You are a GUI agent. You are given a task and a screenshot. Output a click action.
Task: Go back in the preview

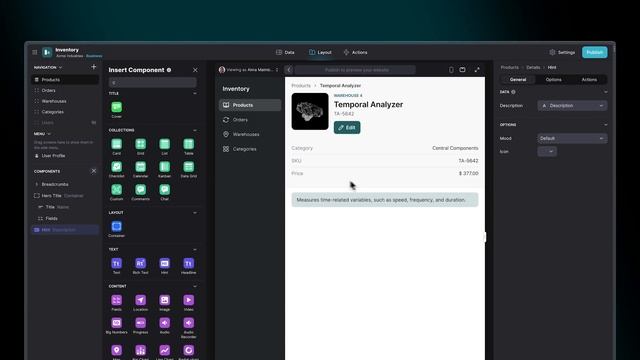[x=289, y=70]
